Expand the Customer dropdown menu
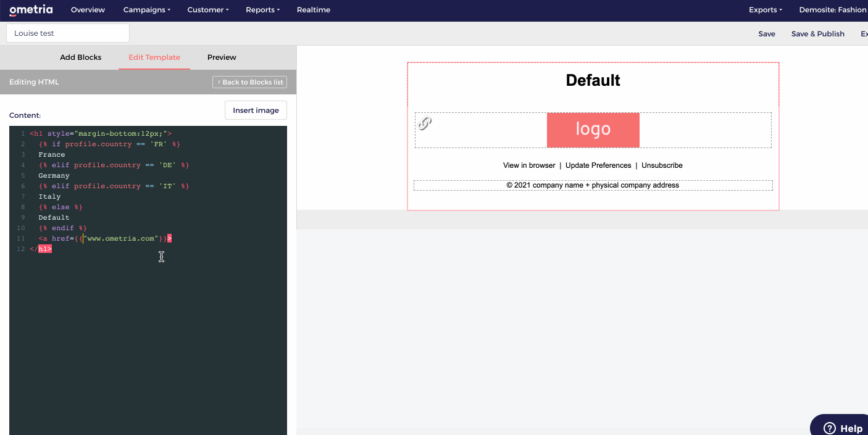Viewport: 868px width, 435px height. click(x=208, y=10)
